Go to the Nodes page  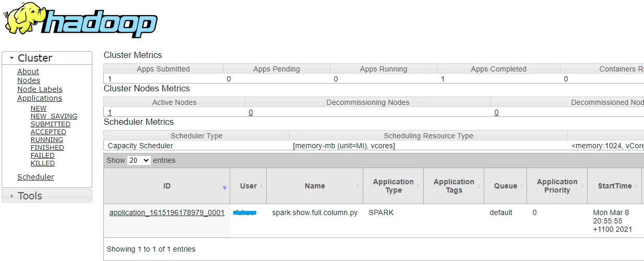(x=29, y=80)
